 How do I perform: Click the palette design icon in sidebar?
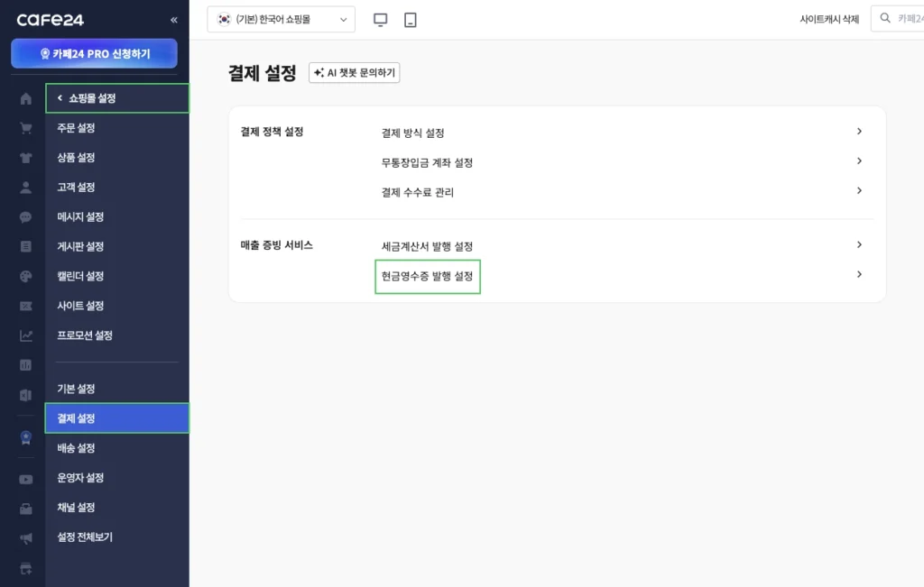[24, 276]
